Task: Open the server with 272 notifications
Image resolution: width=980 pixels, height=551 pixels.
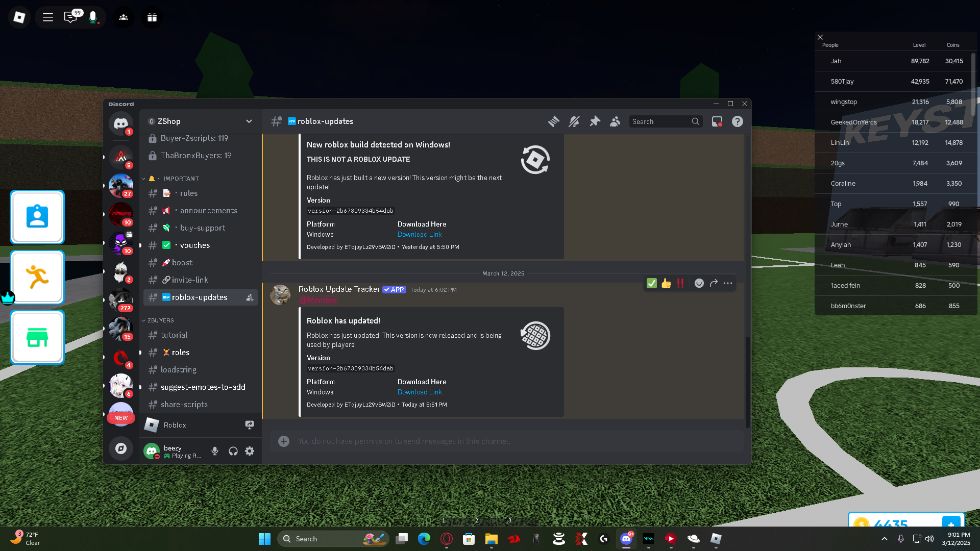Action: point(121,300)
